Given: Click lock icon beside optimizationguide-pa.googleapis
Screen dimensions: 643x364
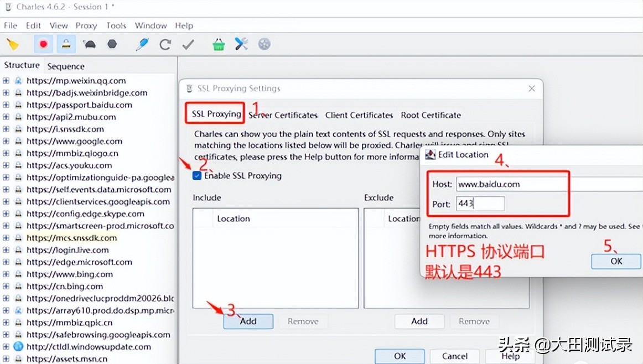Looking at the screenshot, I should click(18, 178).
